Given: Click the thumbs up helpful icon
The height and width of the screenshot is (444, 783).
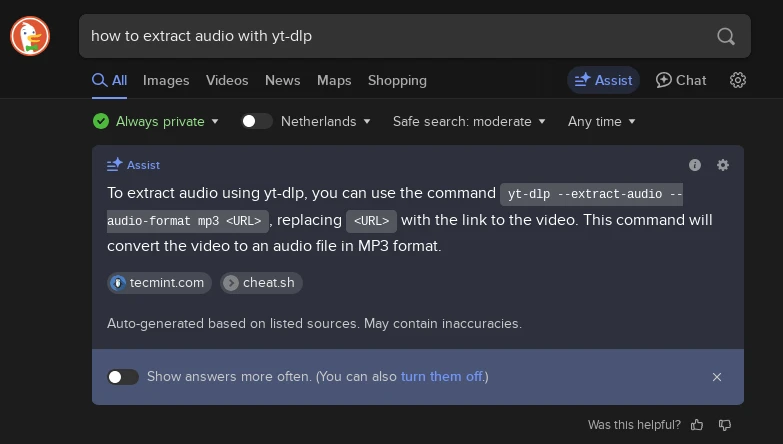Looking at the screenshot, I should click(697, 425).
